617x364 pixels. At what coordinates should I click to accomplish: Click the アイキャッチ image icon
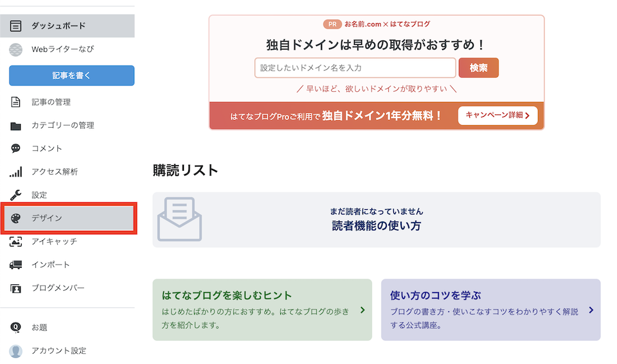point(16,242)
